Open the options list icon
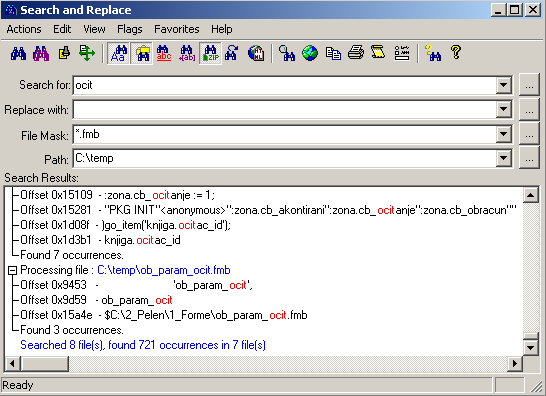Image resolution: width=546 pixels, height=396 pixels. tap(402, 54)
